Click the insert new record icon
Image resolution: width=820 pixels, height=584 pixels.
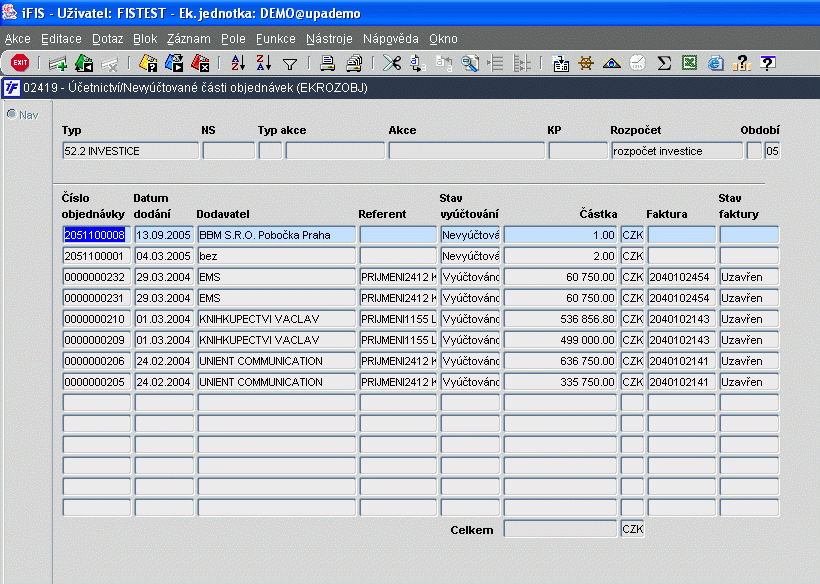[57, 63]
